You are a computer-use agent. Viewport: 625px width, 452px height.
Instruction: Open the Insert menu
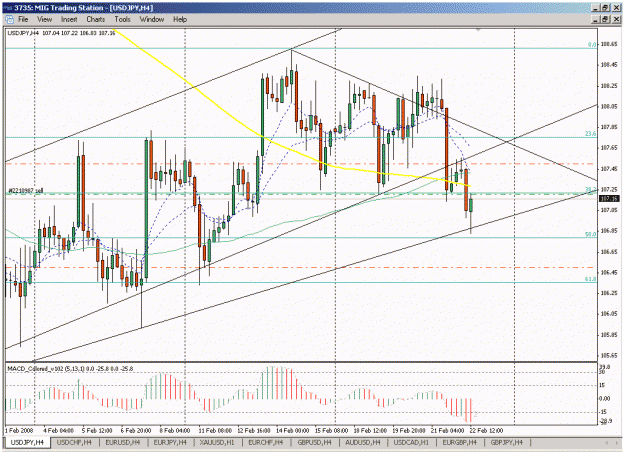(x=69, y=19)
